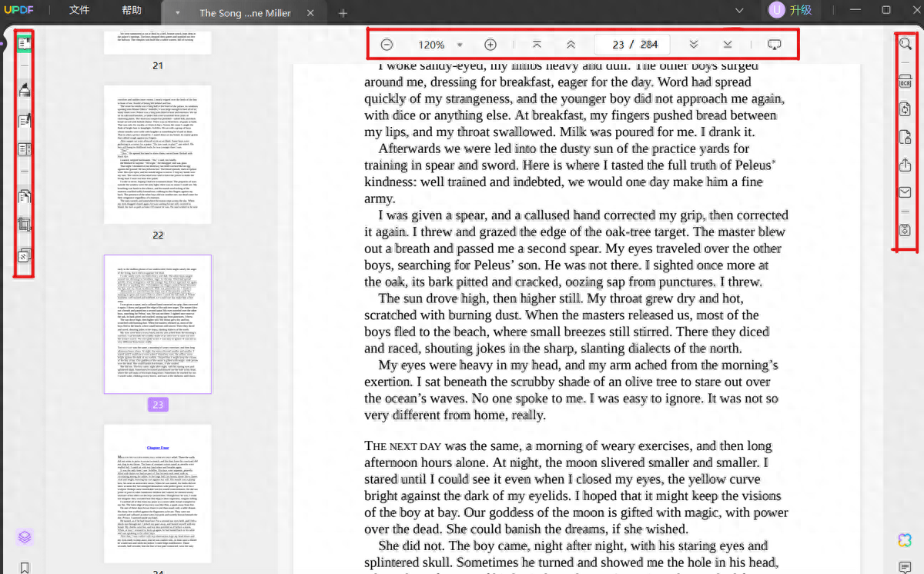Image resolution: width=924 pixels, height=574 pixels.
Task: Open the Prepare Form tool
Action: click(x=24, y=149)
